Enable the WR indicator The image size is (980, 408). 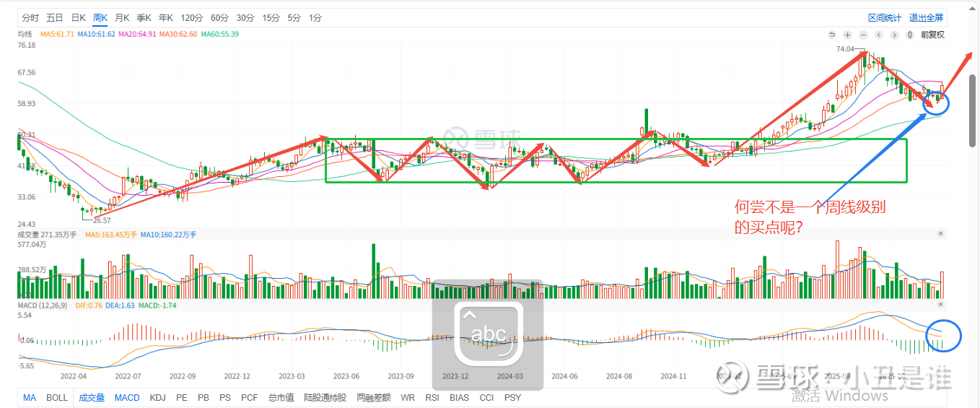pos(408,397)
